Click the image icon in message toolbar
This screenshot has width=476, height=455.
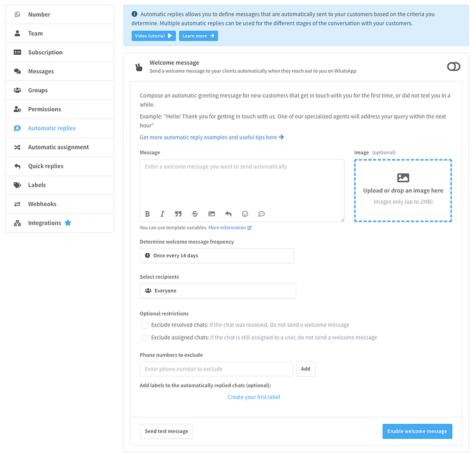tap(211, 214)
